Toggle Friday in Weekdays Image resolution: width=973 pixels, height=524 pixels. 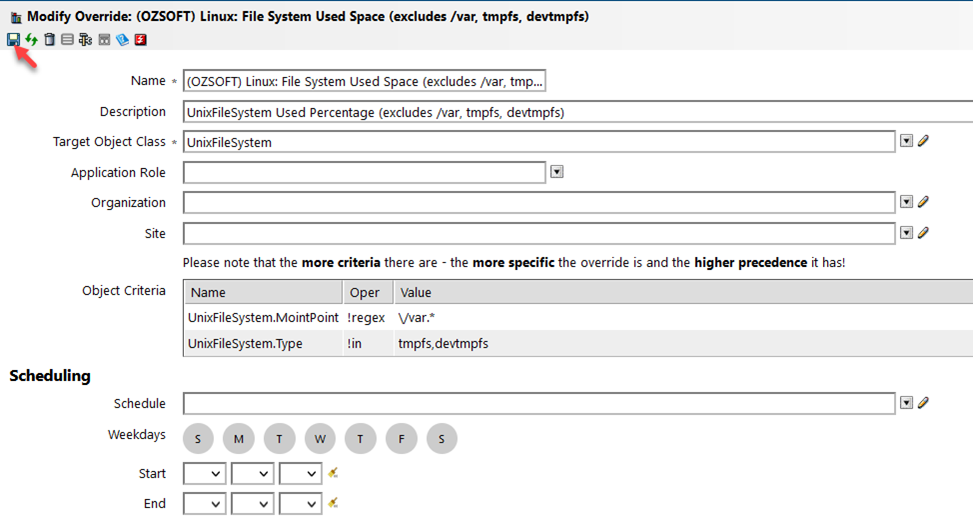pos(401,438)
